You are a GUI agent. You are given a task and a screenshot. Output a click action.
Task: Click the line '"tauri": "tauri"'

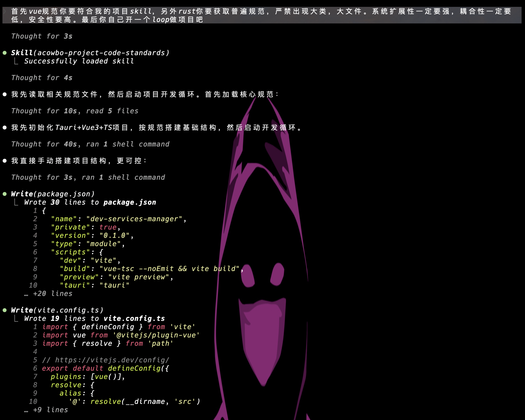click(x=94, y=285)
